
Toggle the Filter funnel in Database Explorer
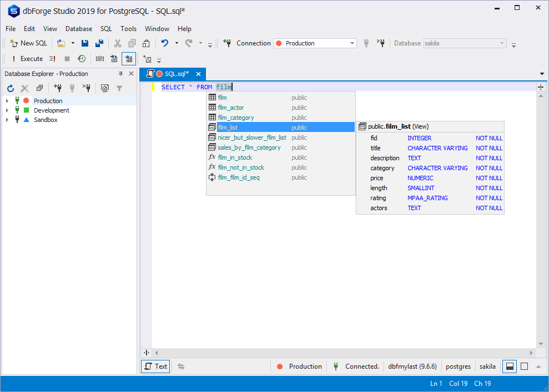click(x=119, y=89)
